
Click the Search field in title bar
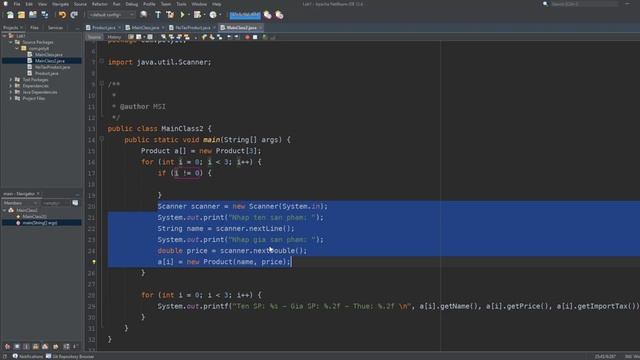click(584, 4)
